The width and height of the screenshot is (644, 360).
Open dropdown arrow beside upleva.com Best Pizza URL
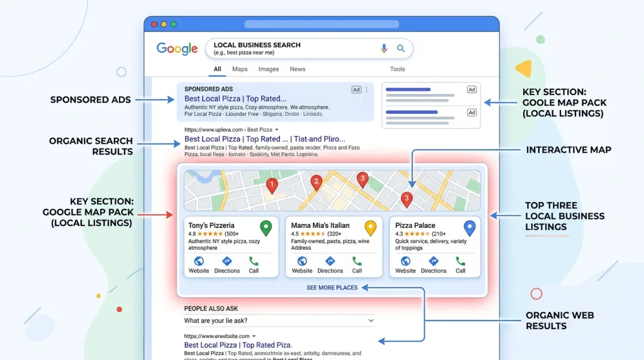click(x=277, y=130)
